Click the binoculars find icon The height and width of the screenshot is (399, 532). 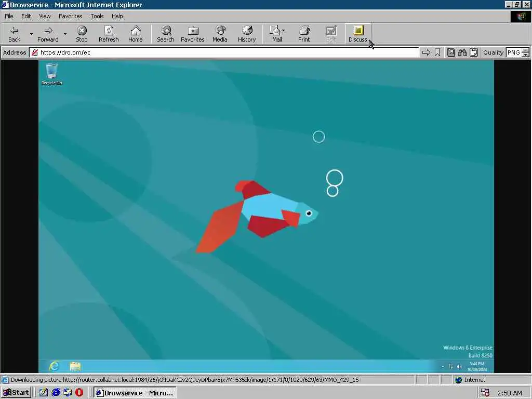(x=462, y=52)
